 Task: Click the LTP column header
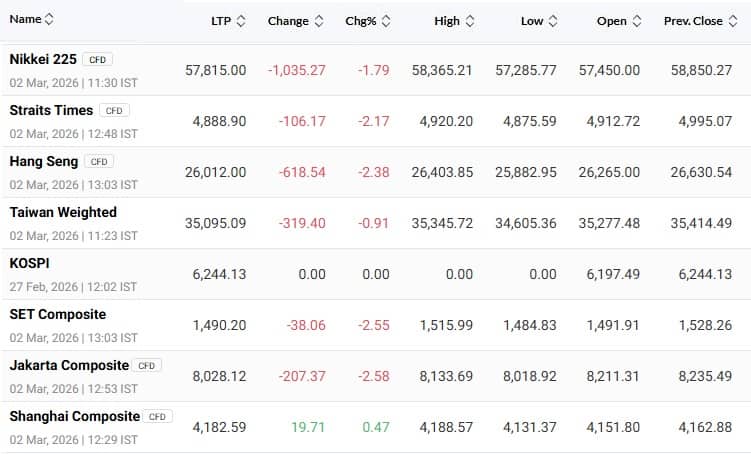(x=221, y=21)
